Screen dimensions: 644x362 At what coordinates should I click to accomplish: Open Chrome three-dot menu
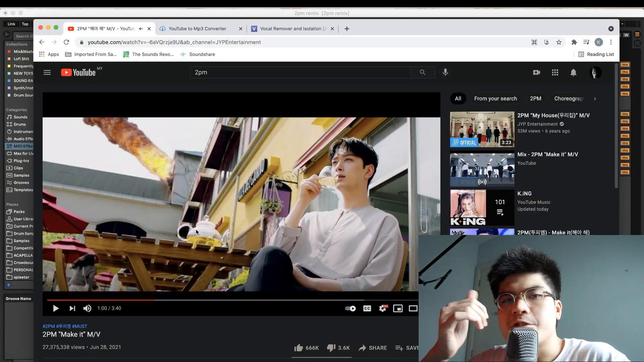coord(611,42)
